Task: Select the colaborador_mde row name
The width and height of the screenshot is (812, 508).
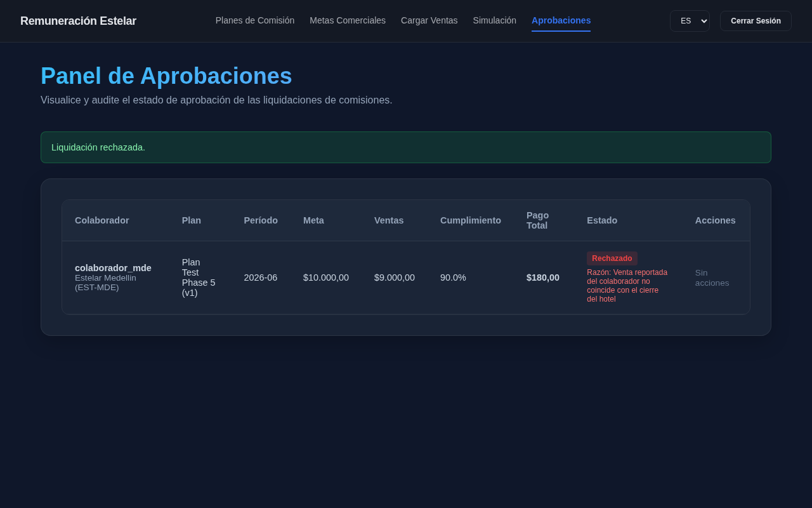Action: 113,268
